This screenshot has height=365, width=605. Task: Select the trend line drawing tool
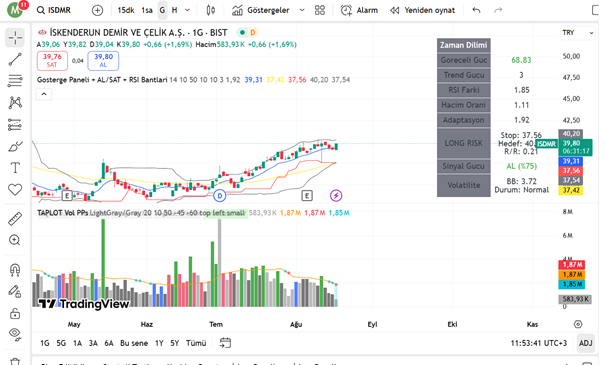[15, 59]
